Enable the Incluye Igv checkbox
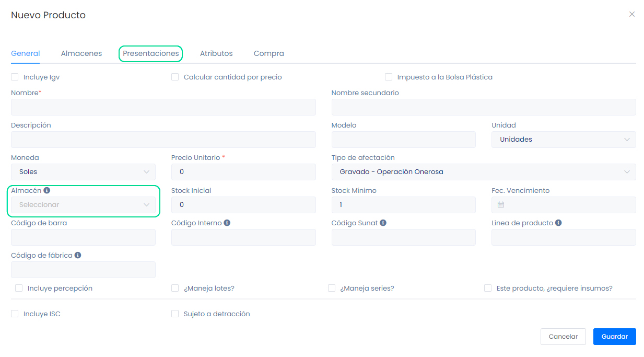This screenshot has width=644, height=357. point(15,77)
